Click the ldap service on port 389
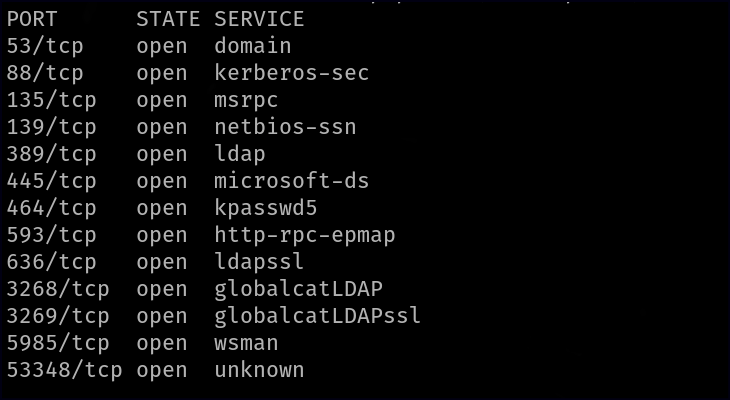Screen dimensions: 730x400 click(240, 154)
